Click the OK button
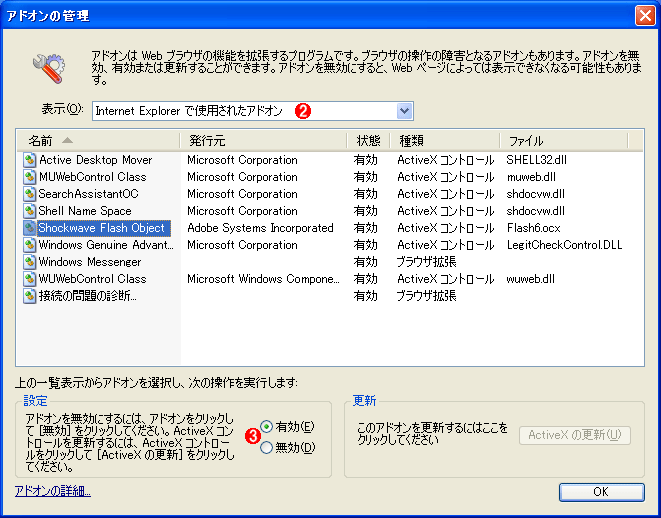This screenshot has width=661, height=518. tap(602, 492)
